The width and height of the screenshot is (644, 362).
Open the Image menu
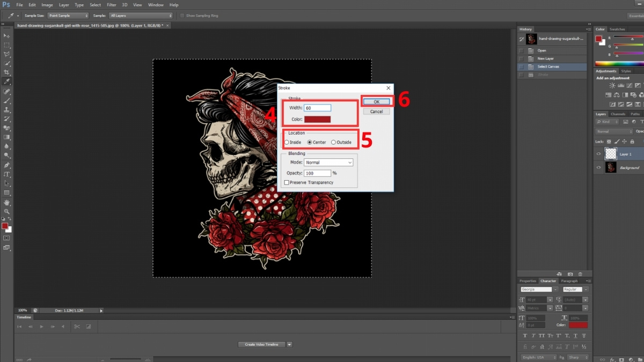[47, 5]
